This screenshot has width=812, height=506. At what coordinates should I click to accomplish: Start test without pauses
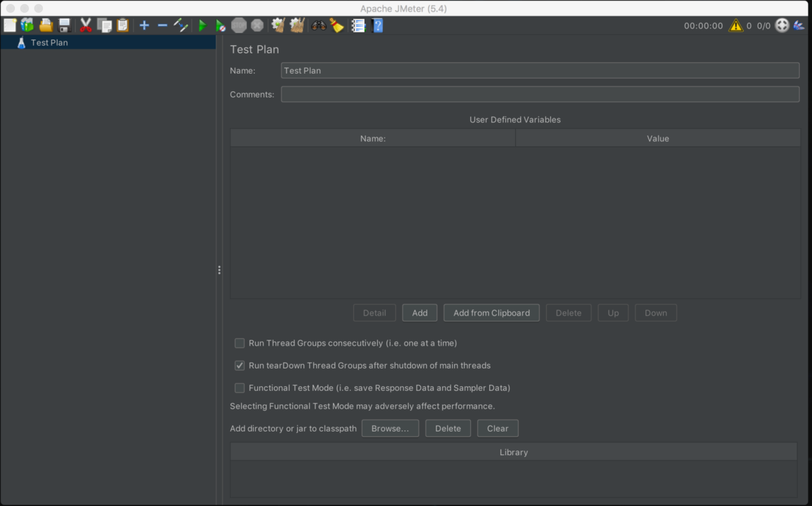[x=219, y=25]
